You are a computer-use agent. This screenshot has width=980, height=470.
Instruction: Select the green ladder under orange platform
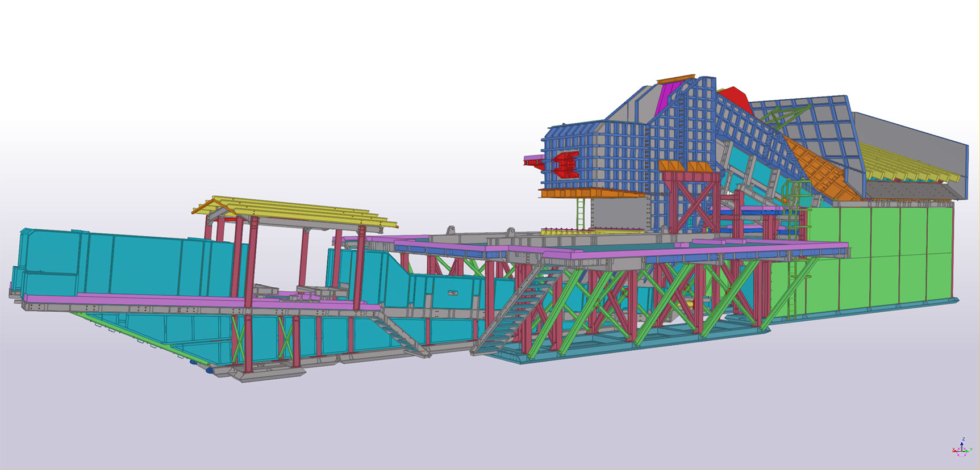[x=580, y=213]
